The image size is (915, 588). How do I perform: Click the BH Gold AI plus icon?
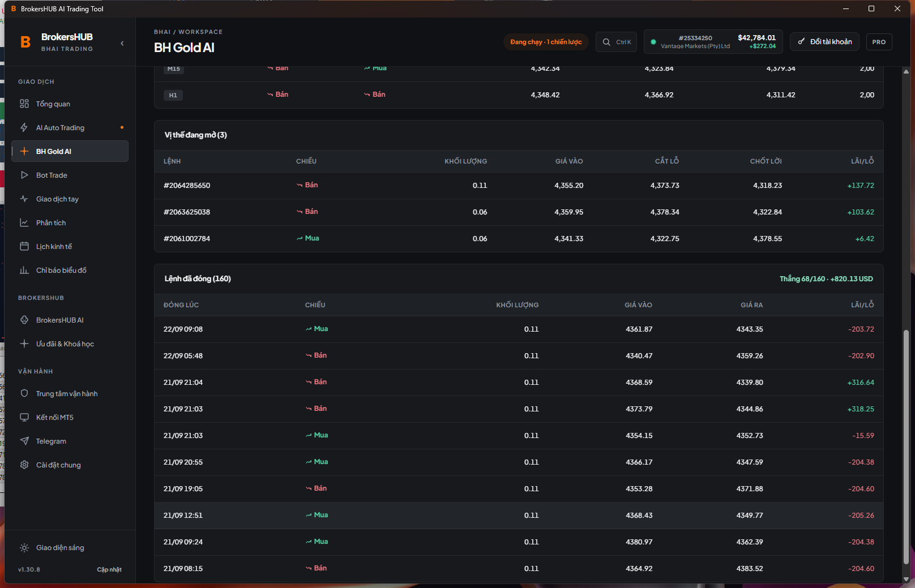click(24, 151)
